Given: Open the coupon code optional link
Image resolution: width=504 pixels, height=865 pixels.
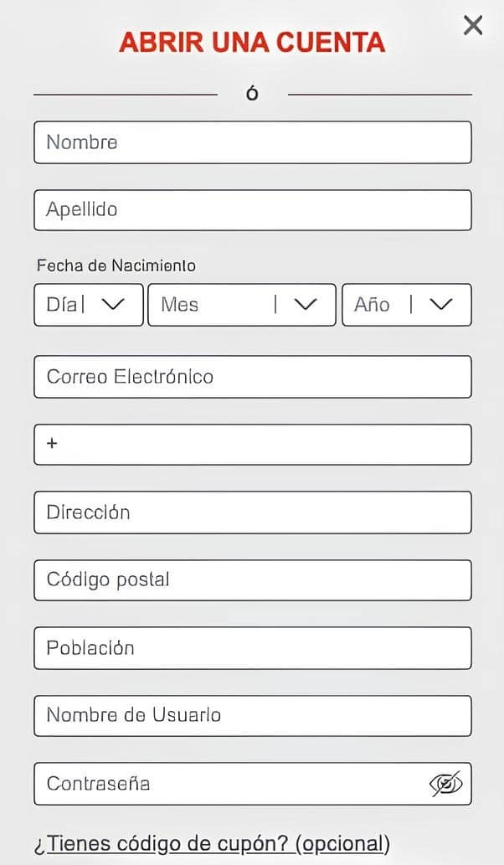Looking at the screenshot, I should click(x=212, y=843).
